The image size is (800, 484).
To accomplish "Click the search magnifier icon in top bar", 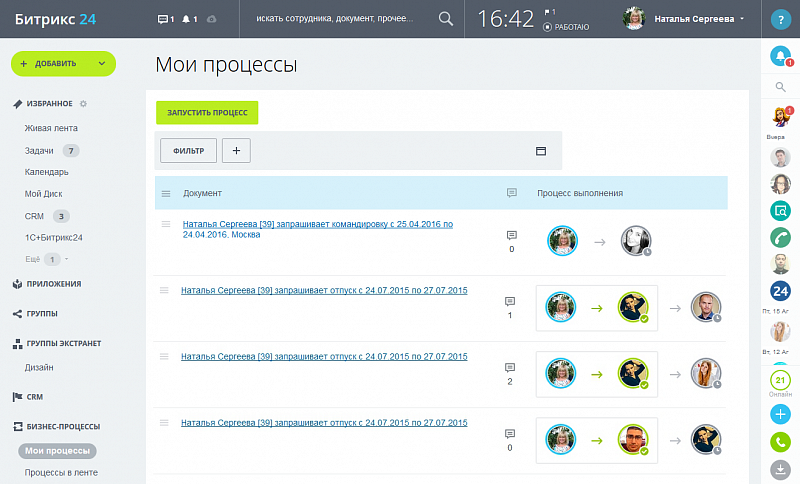I will tap(446, 19).
